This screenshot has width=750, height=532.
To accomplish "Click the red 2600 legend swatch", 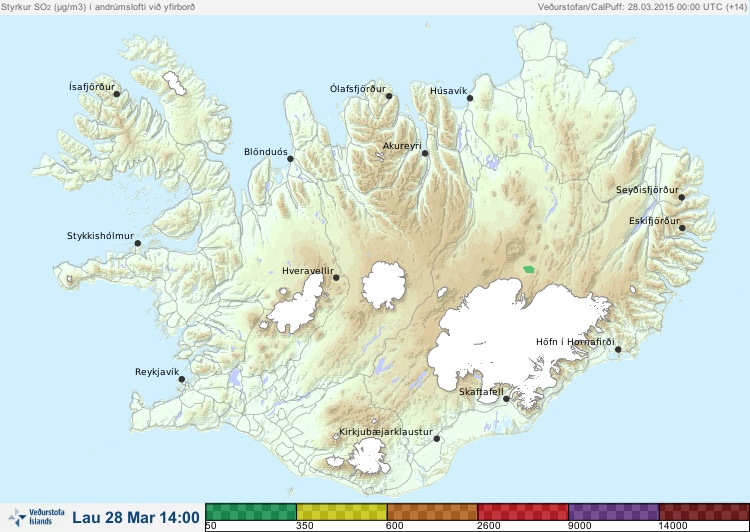I will coord(523,512).
